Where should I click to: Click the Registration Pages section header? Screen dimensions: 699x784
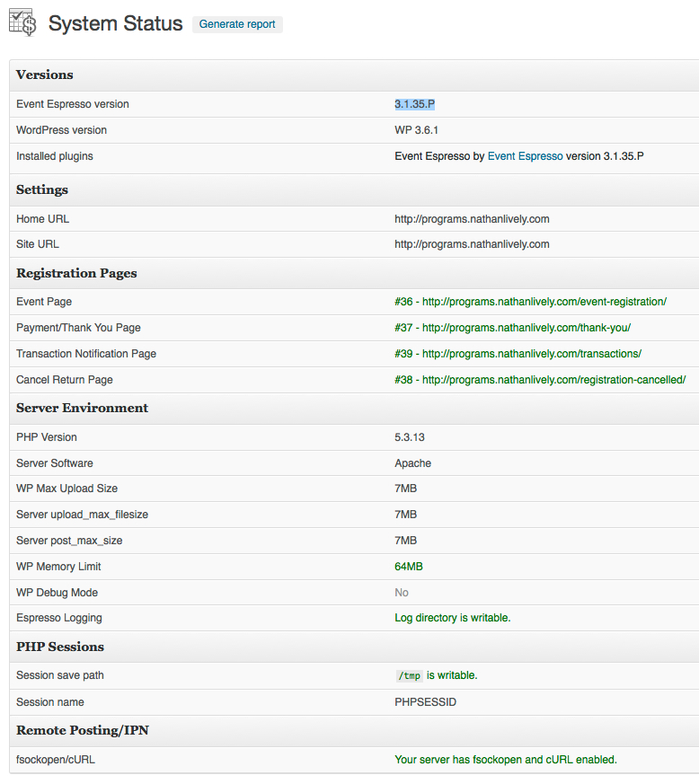[76, 273]
